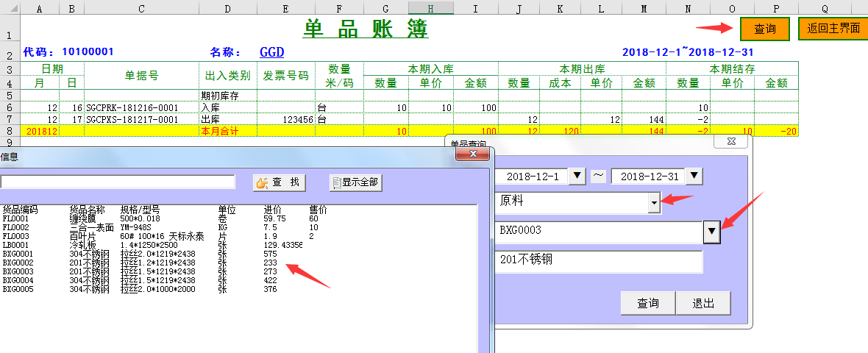Select column header Q
Image resolution: width=868 pixels, height=353 pixels.
click(825, 8)
